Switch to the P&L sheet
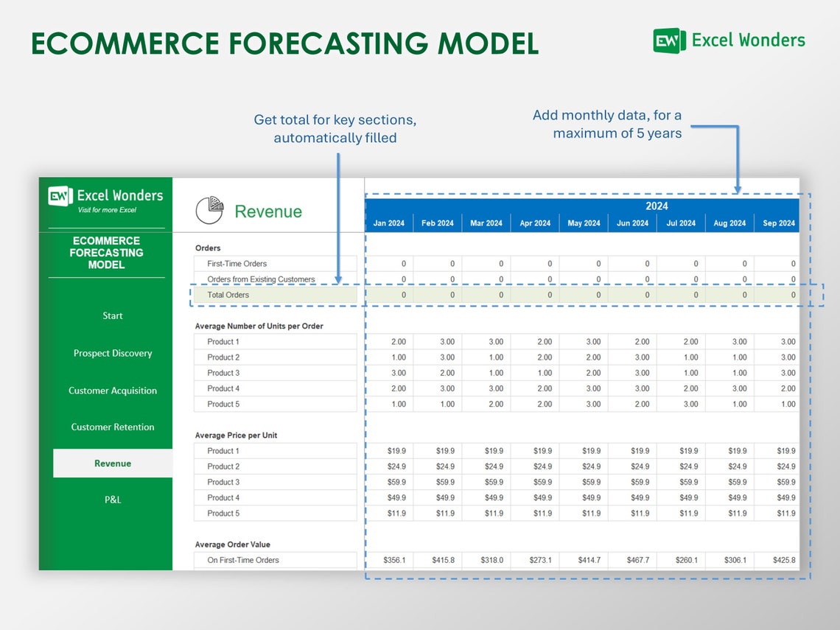The image size is (840, 630). pyautogui.click(x=112, y=499)
